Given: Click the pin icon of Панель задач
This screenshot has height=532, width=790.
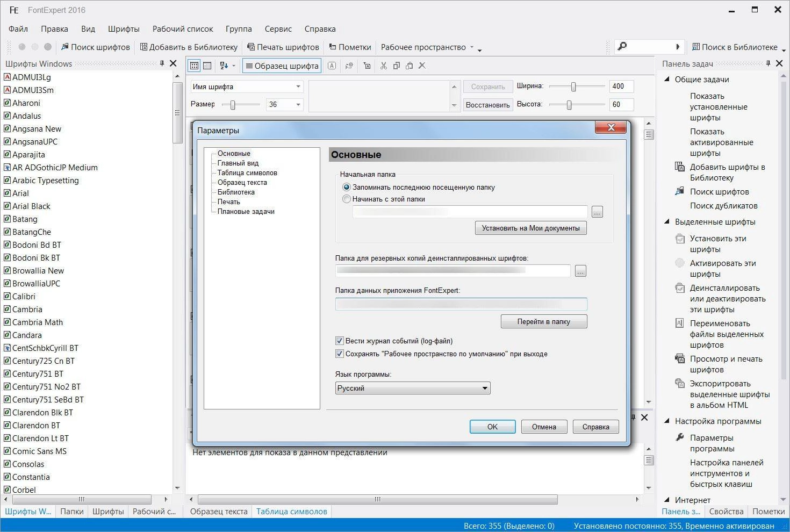Looking at the screenshot, I should click(x=769, y=63).
